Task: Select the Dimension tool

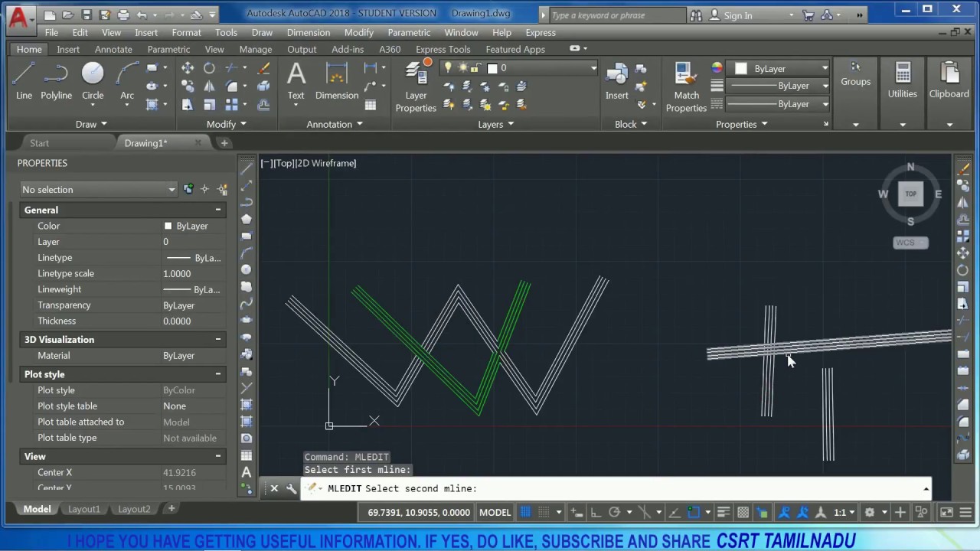Action: pos(337,80)
